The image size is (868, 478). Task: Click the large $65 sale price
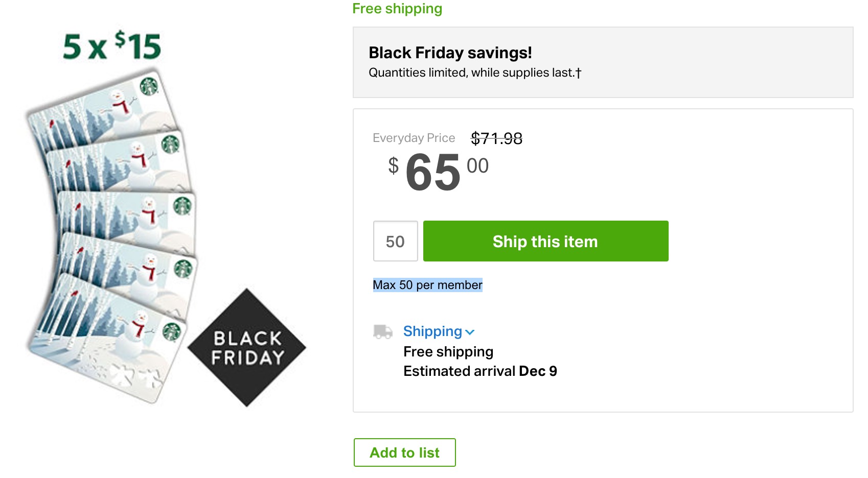433,173
